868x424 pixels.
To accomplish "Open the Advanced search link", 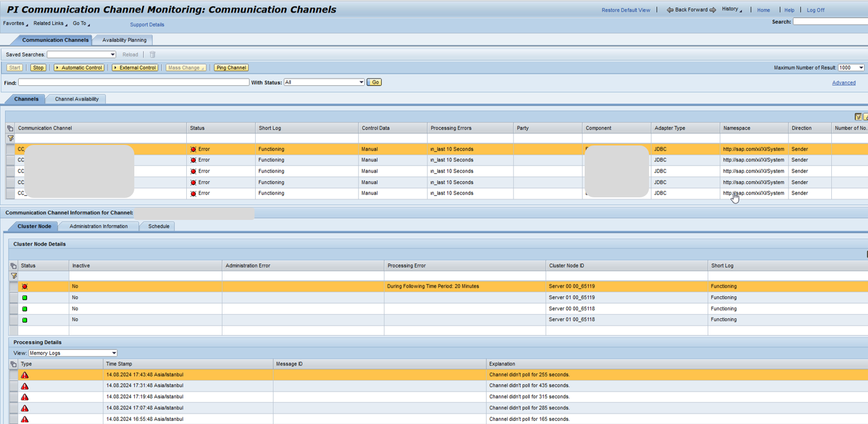I will pyautogui.click(x=844, y=83).
